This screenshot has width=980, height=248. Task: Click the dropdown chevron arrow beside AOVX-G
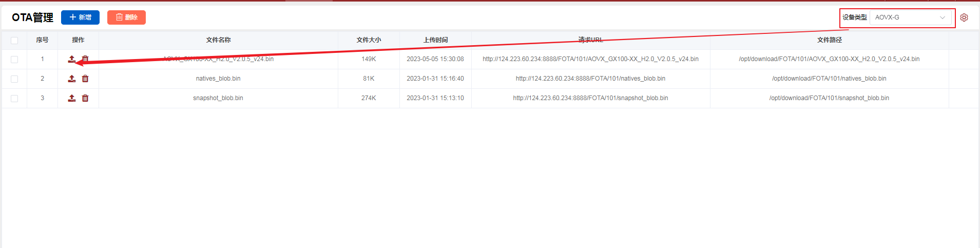(x=943, y=17)
